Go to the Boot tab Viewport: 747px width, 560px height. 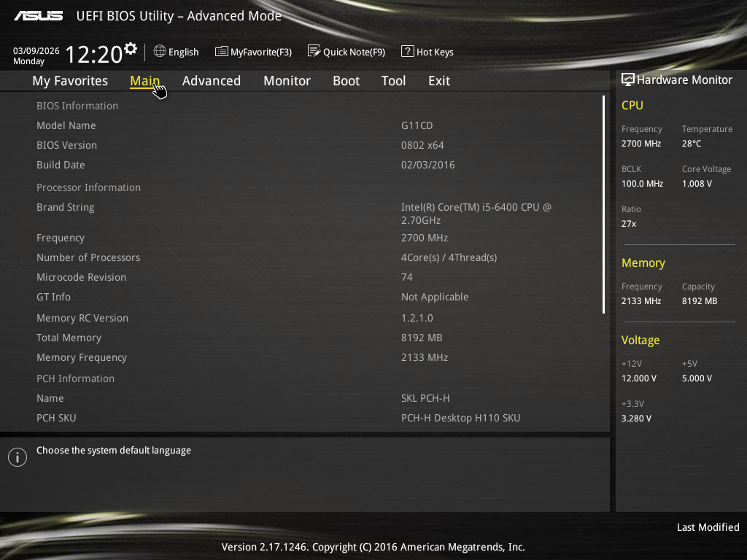(x=347, y=81)
